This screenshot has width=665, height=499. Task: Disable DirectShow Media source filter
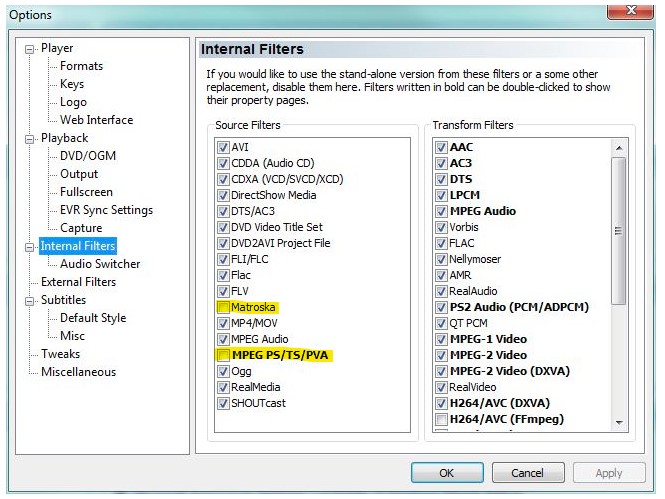tap(223, 195)
